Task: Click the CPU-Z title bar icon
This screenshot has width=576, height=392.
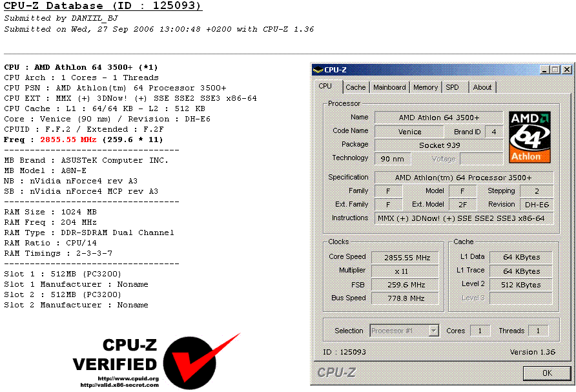Action: (318, 70)
